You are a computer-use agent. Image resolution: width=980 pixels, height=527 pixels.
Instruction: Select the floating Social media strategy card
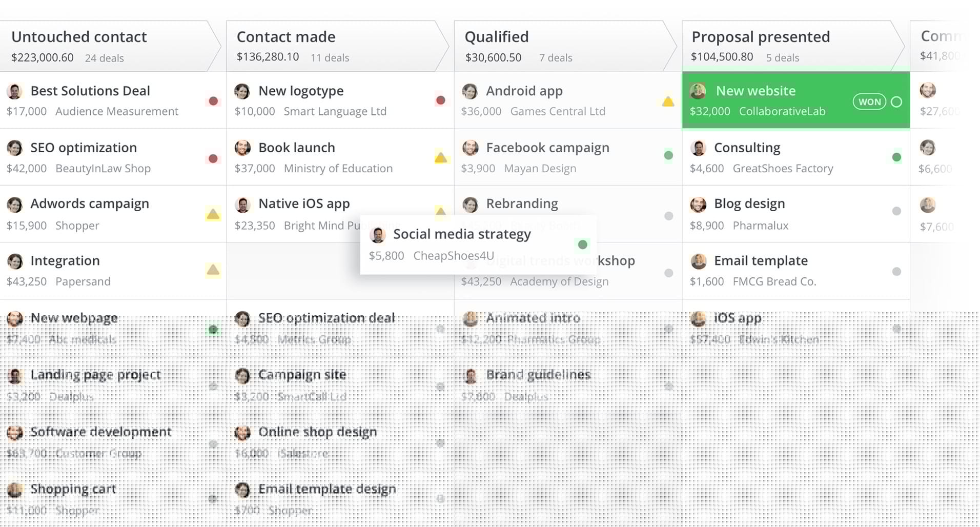tap(478, 245)
